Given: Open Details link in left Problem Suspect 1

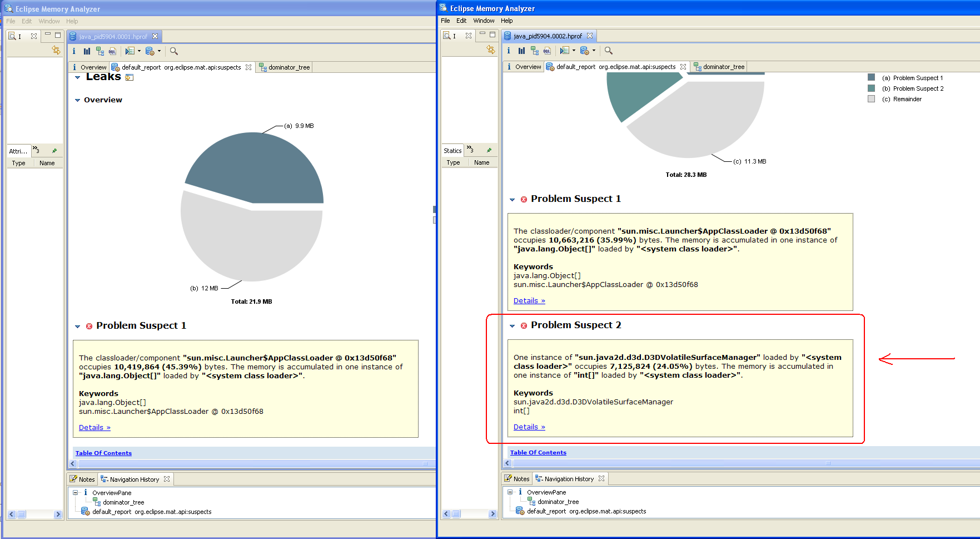Looking at the screenshot, I should [94, 428].
